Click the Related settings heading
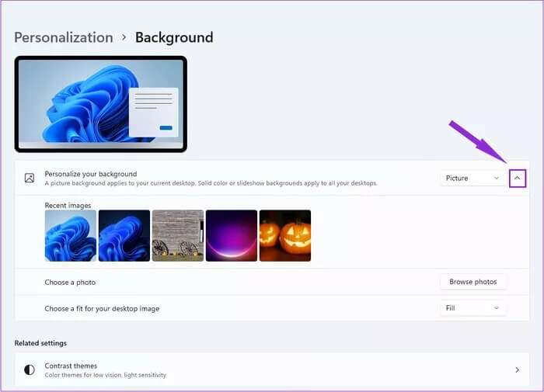Image resolution: width=544 pixels, height=392 pixels. click(40, 343)
